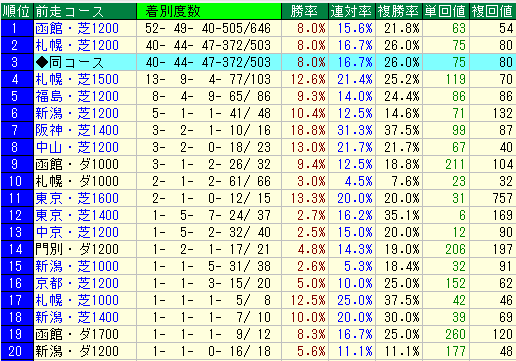Select the 複勝率 value 30.0%
The image size is (516, 361).
(402, 317)
